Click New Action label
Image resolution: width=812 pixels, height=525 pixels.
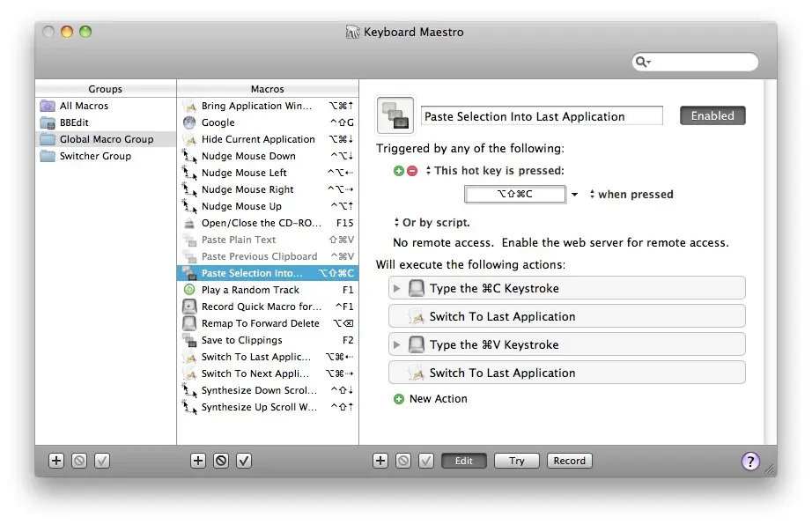438,399
